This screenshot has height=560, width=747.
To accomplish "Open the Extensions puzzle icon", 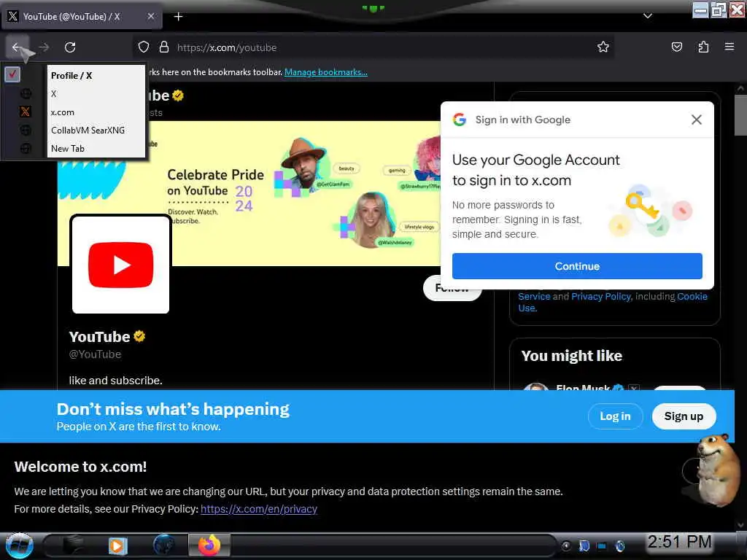I will tap(703, 47).
